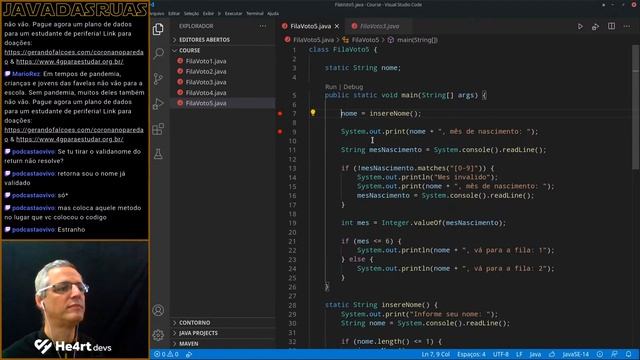Collapse the COURSE folder section
Screen dimensions: 640x360
(x=222, y=50)
